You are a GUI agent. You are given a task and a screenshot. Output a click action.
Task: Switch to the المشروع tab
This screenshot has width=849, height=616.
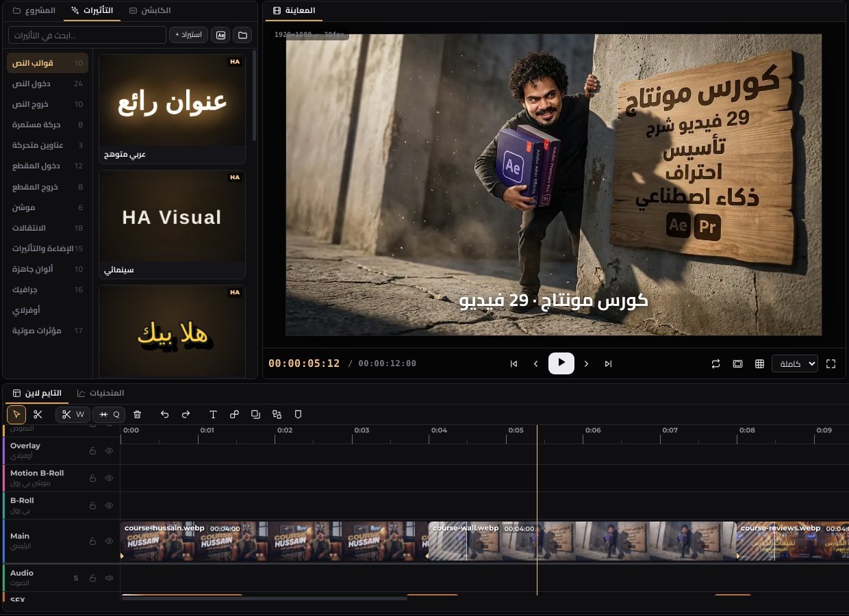34,10
